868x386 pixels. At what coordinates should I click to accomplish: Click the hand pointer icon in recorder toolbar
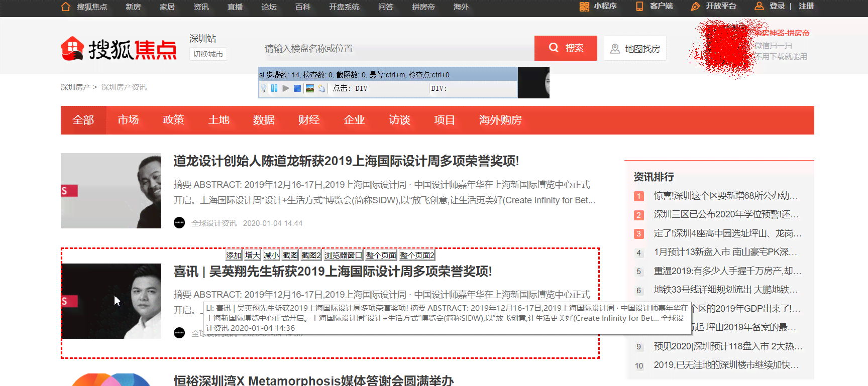[x=322, y=88]
